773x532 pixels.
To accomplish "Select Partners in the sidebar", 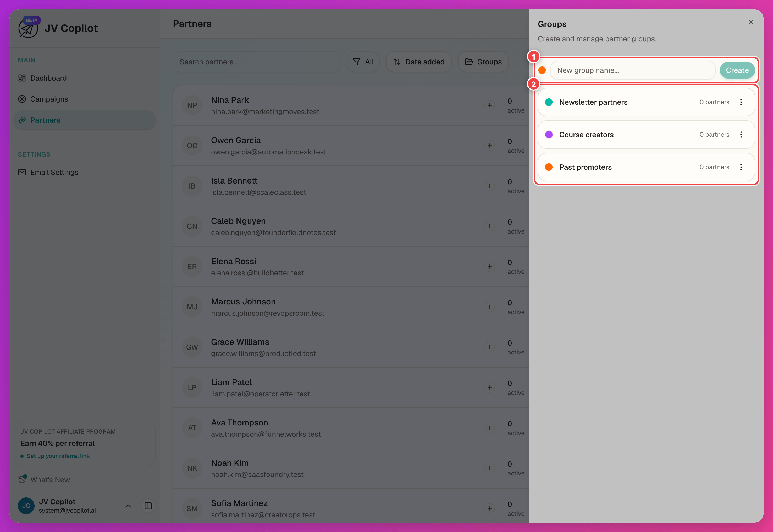I will click(84, 120).
